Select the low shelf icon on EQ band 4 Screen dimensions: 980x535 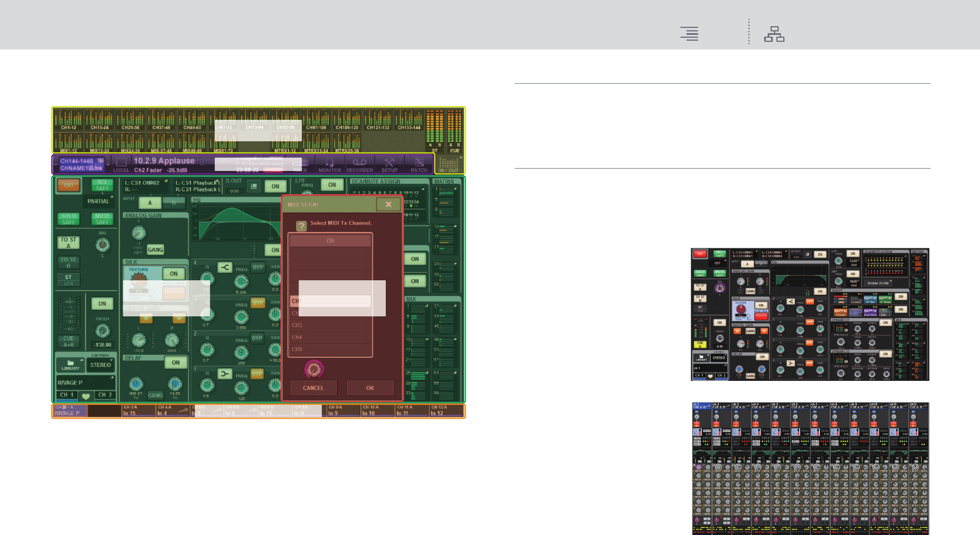[x=225, y=267]
